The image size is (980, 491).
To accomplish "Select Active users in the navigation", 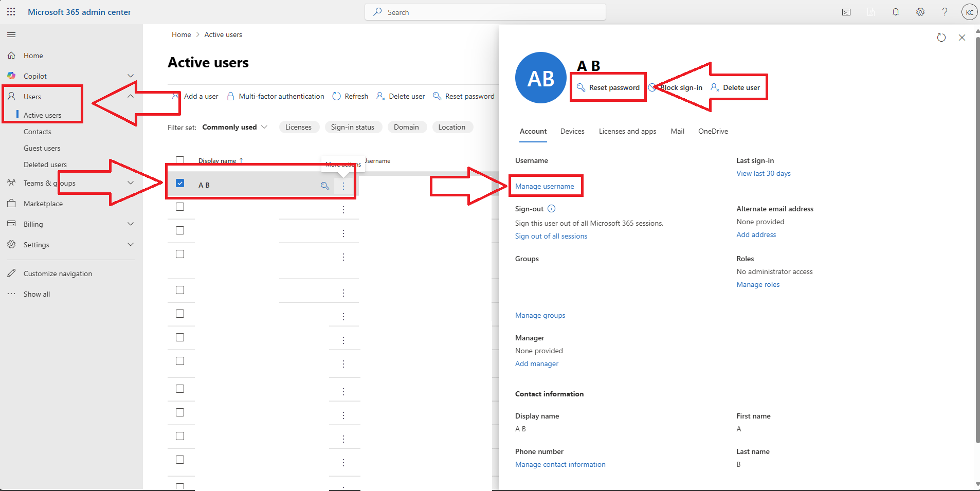I will pos(43,115).
